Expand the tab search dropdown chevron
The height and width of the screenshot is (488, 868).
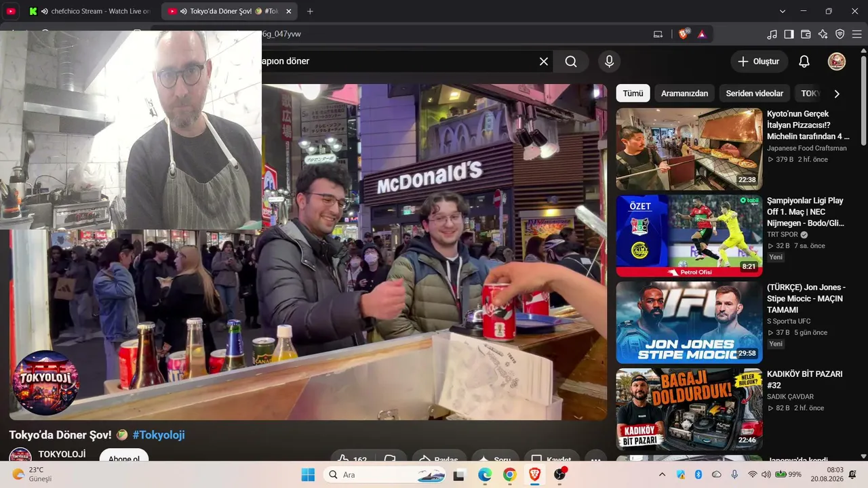click(x=783, y=12)
